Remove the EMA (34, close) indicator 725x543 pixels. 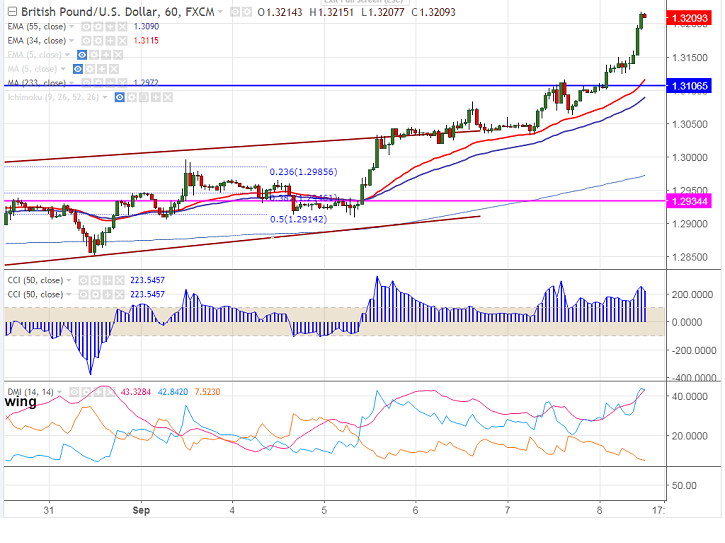[x=122, y=41]
